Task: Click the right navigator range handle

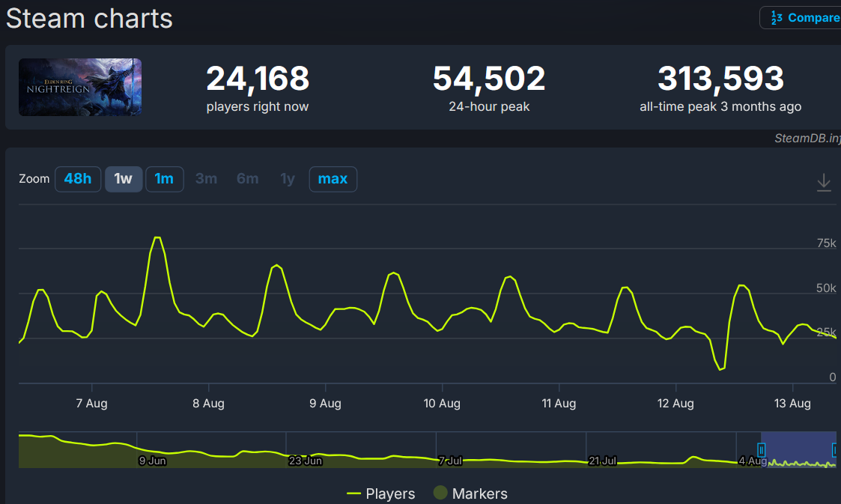Action: click(835, 450)
